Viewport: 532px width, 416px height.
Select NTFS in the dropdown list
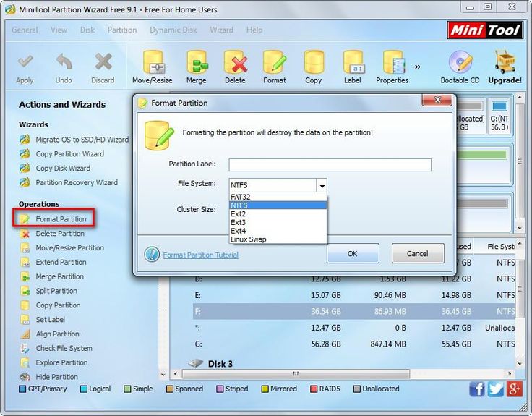click(x=278, y=205)
